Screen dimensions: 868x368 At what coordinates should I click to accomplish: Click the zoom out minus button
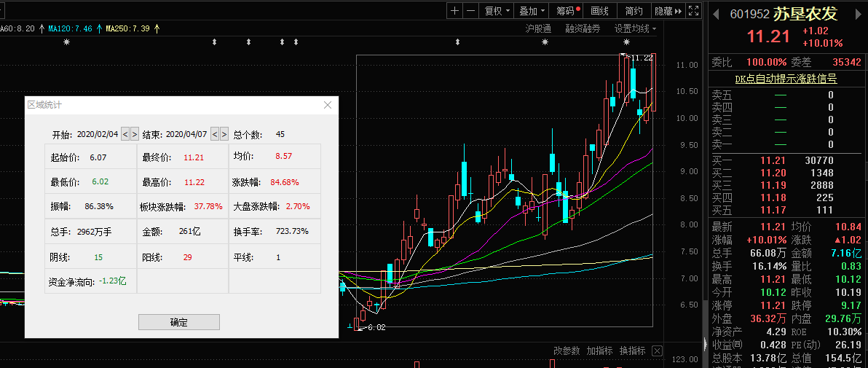(x=470, y=11)
